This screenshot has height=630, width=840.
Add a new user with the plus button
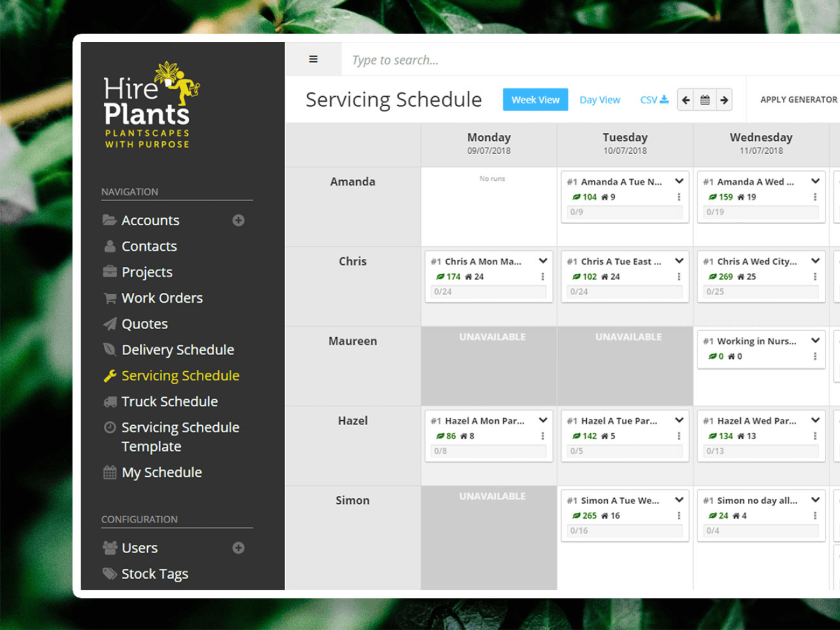click(238, 548)
